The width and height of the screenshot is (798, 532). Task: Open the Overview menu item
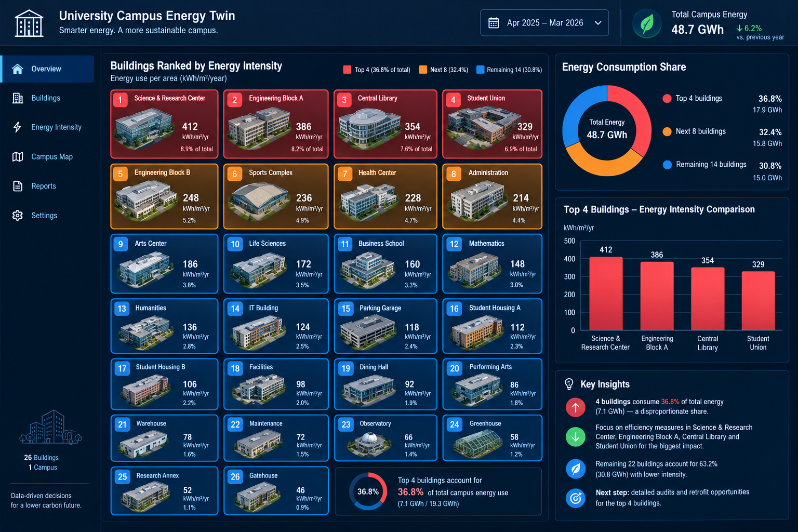[x=48, y=69]
